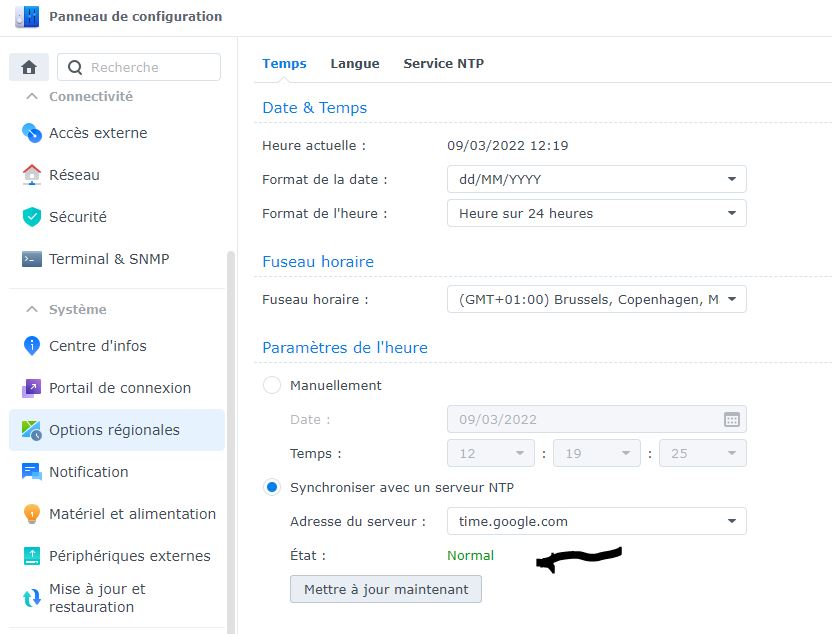Click the Périphériques externes icon
832x634 pixels.
point(32,555)
